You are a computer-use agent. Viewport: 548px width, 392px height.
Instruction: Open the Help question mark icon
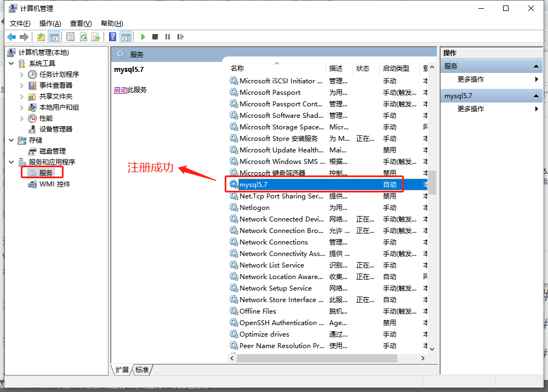112,37
